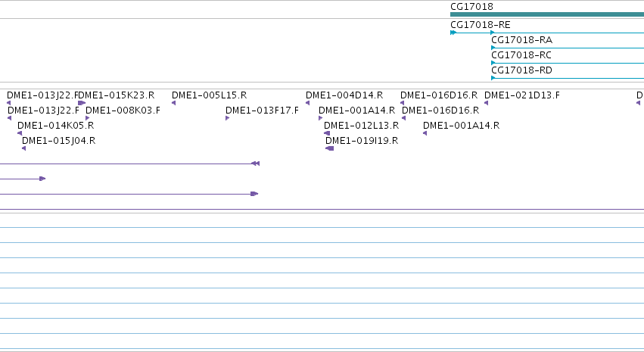Click the thick arrow glyph under DME1-019I19.R
Screen dimensions: 644x352
point(329,148)
